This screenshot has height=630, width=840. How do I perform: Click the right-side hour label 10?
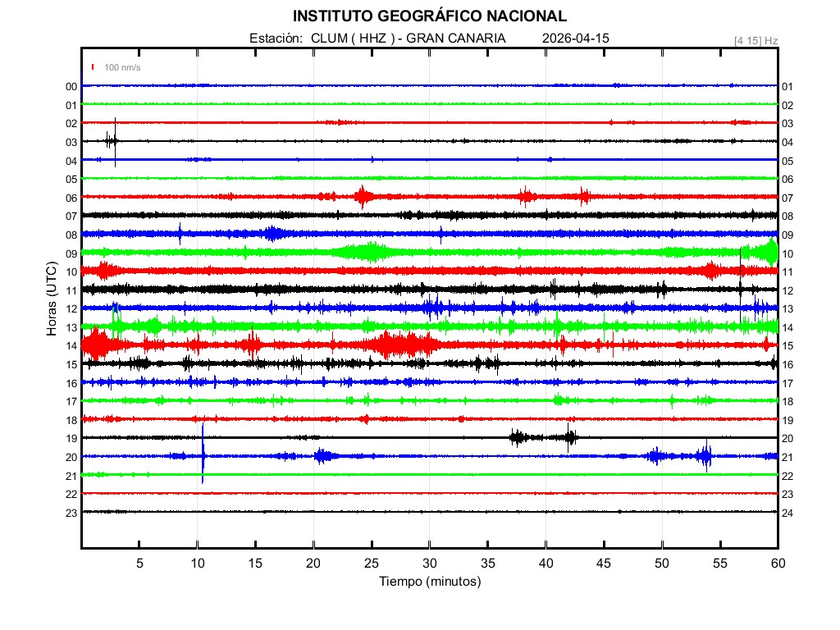pos(787,253)
